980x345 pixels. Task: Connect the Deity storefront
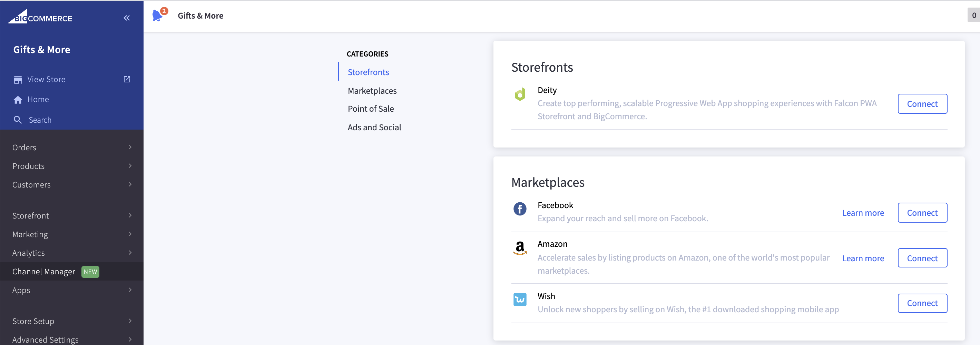(922, 104)
